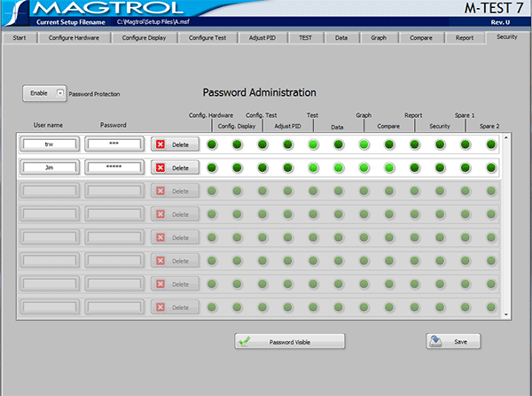Image resolution: width=532 pixels, height=396 pixels.
Task: Save the password settings
Action: pos(453,341)
